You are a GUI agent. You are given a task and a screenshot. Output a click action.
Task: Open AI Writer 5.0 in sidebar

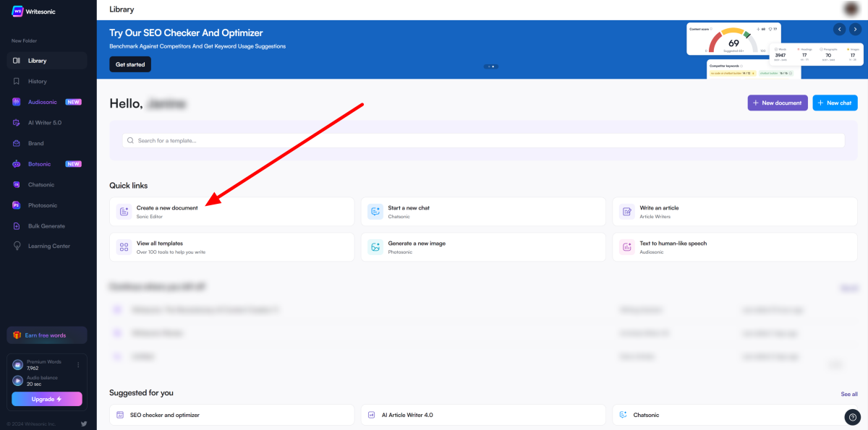click(x=48, y=123)
